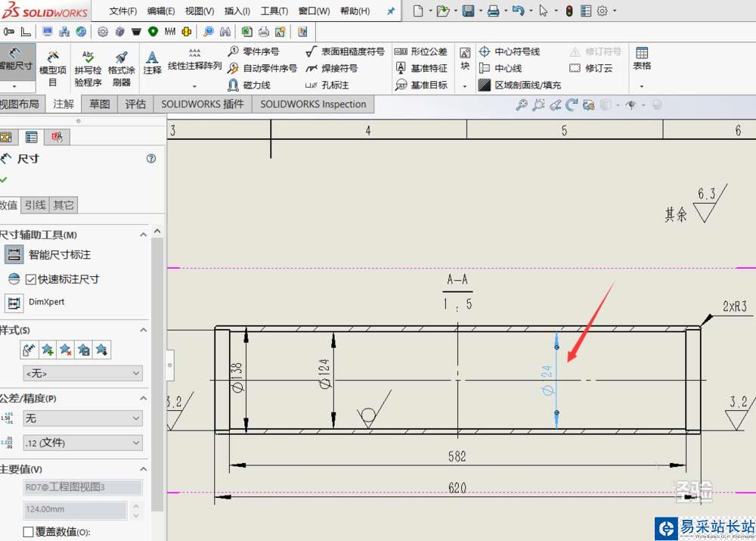Viewport: 756px width, 541px height.
Task: Open the precision dropdown showing .12 (文件)
Action: coord(82,443)
